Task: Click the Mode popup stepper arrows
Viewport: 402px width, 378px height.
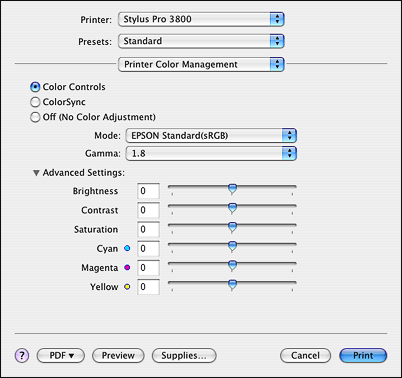Action: (x=289, y=136)
